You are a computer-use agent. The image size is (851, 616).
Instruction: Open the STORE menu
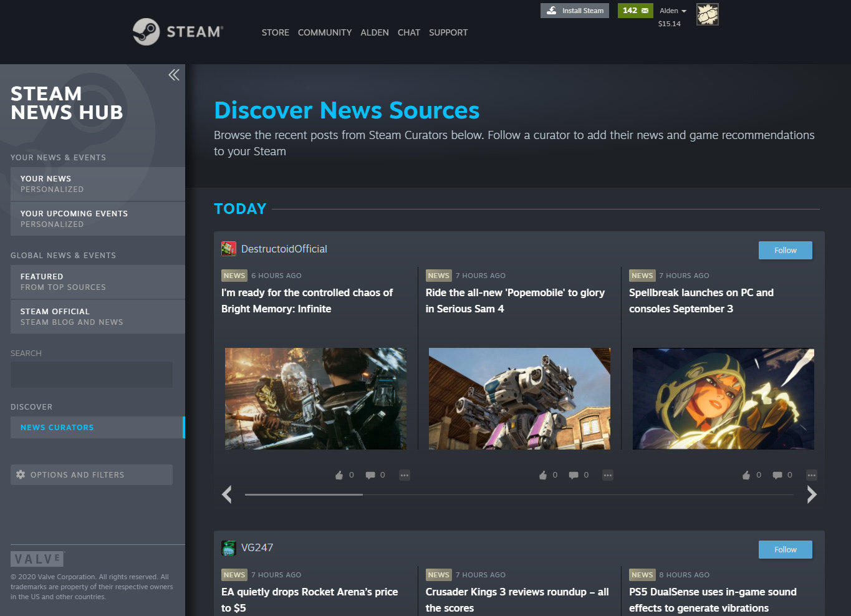click(275, 32)
